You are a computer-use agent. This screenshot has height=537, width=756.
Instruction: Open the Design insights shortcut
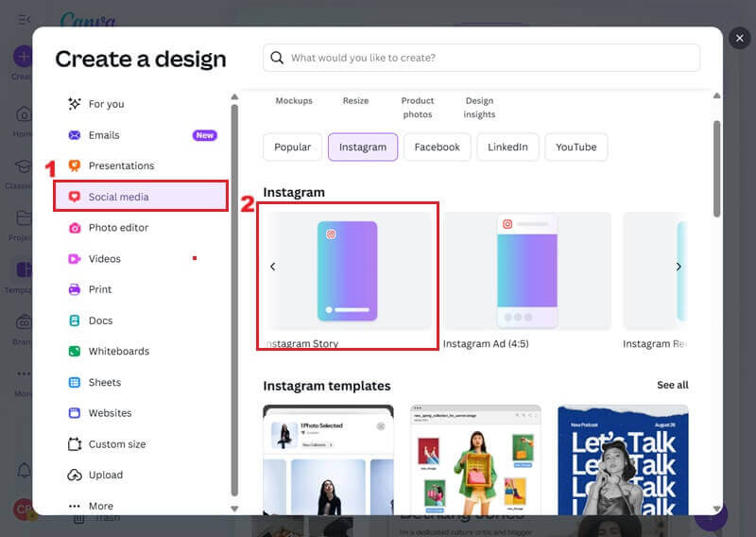point(479,107)
